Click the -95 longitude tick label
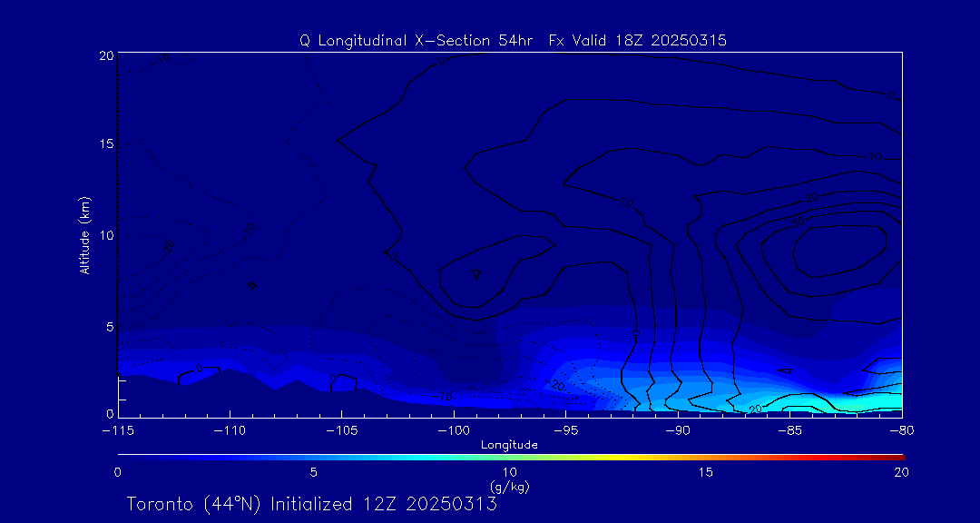The height and width of the screenshot is (523, 980). pos(565,431)
